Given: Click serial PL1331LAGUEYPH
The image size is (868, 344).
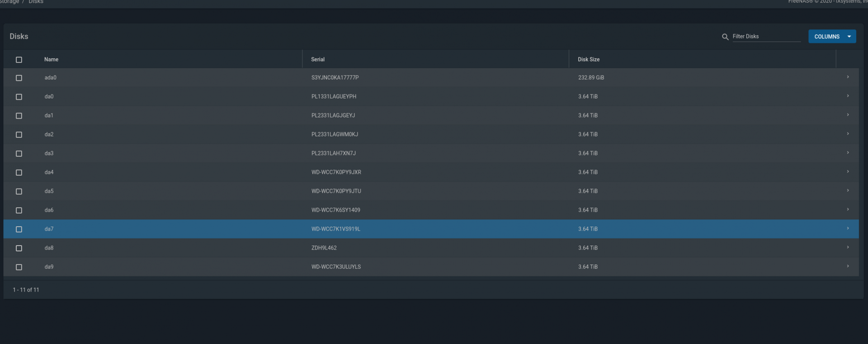Looking at the screenshot, I should click(334, 97).
